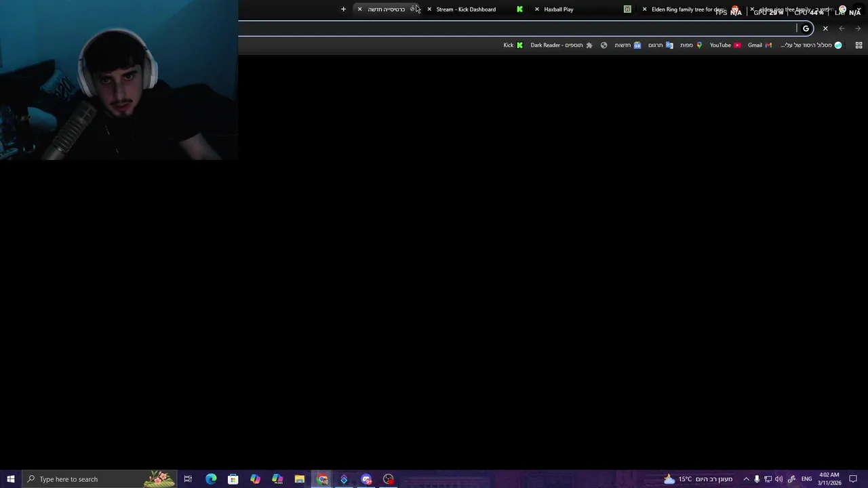Screen dimensions: 868x488
Task: Open the תרגום bookmark
Action: [x=660, y=45]
